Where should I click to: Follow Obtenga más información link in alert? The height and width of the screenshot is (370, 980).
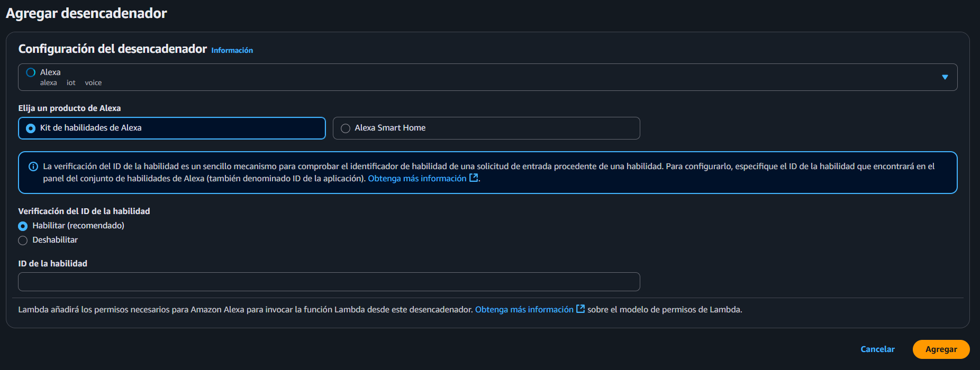pos(417,179)
